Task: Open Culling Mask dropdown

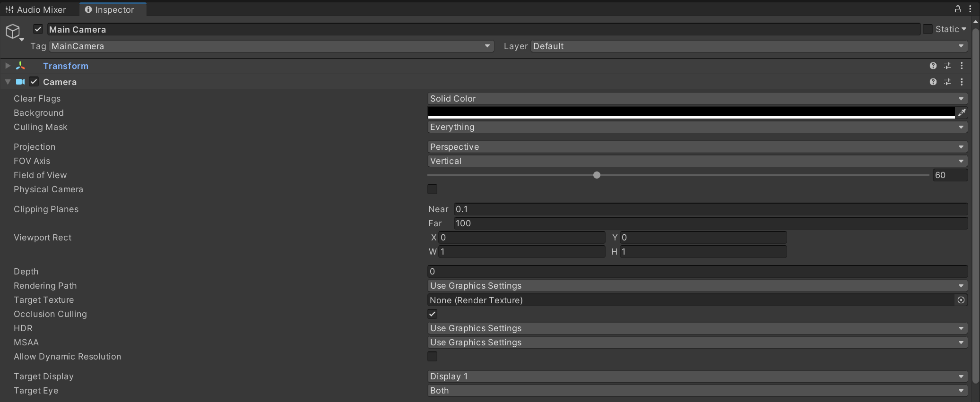Action: point(697,127)
